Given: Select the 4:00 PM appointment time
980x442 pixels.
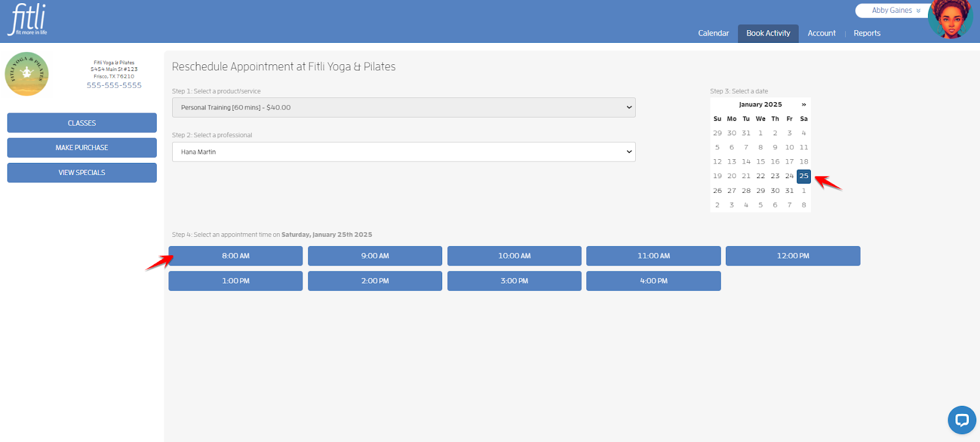Looking at the screenshot, I should (654, 281).
